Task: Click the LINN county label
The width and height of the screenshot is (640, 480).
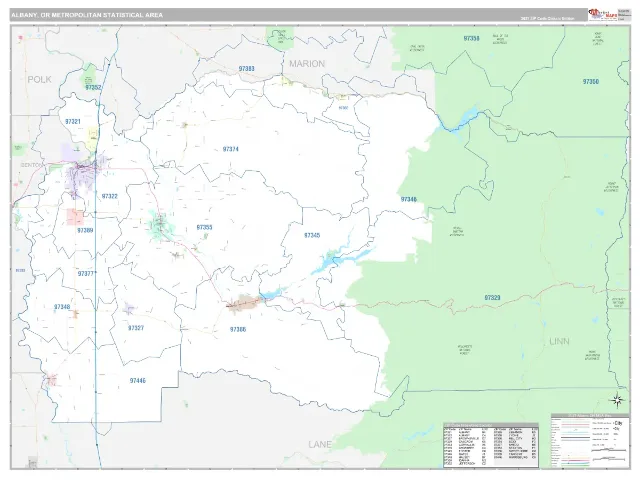Action: pos(559,341)
